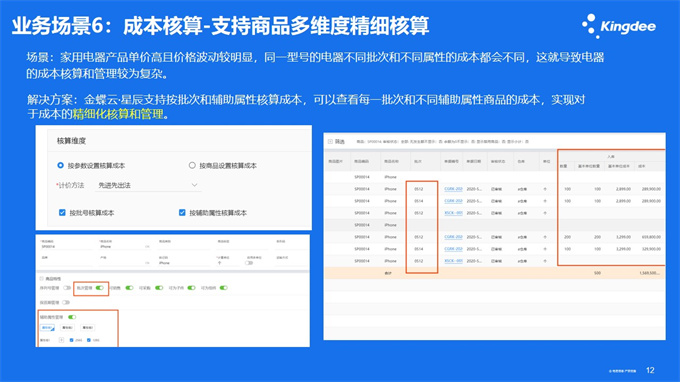Screen dimensions: 680x382
Task: Select the first blue 属性 tag button
Action: click(x=47, y=328)
